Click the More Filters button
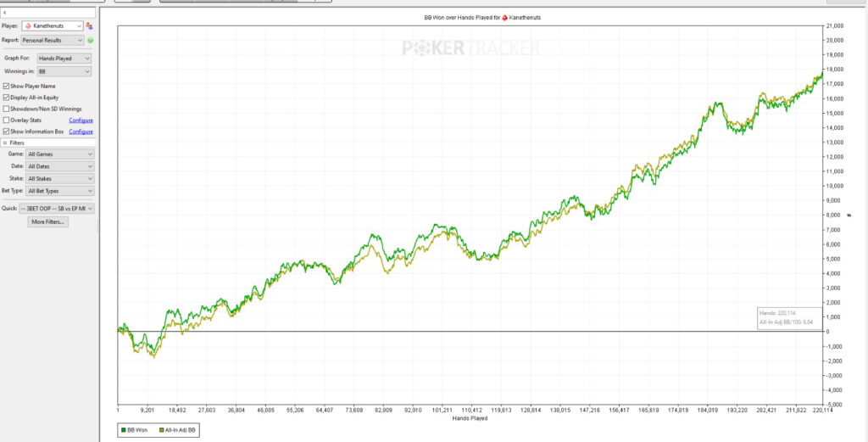The image size is (868, 442). (48, 221)
